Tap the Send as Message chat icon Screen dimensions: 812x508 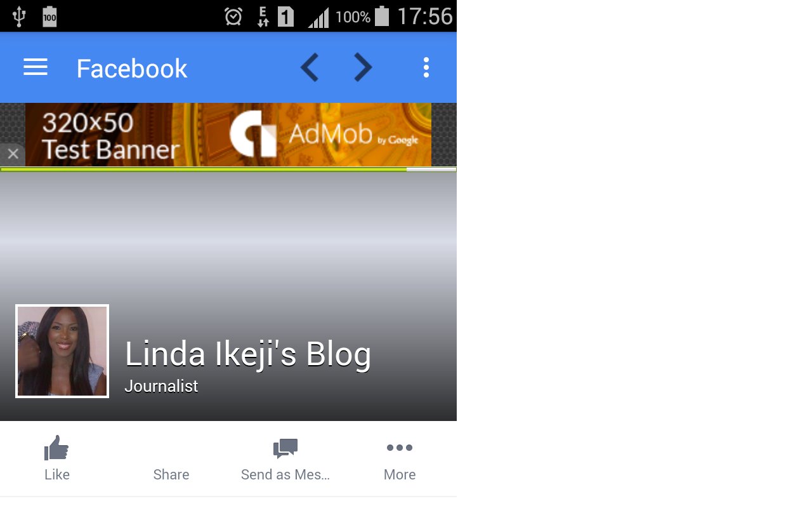coord(285,448)
